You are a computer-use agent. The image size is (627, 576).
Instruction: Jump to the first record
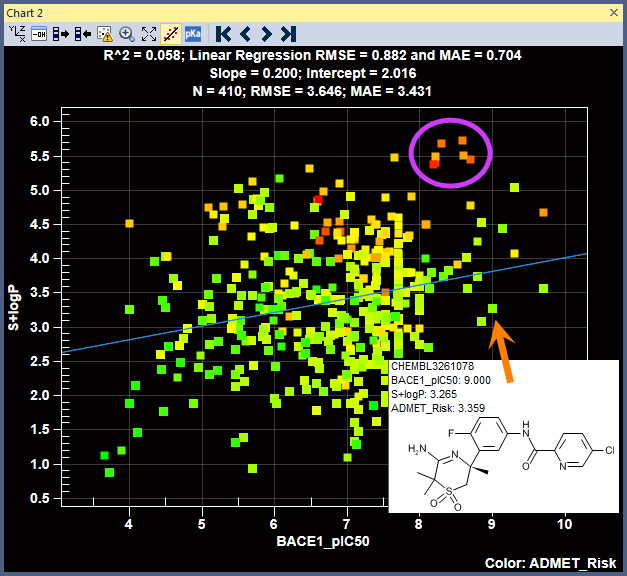[x=223, y=34]
